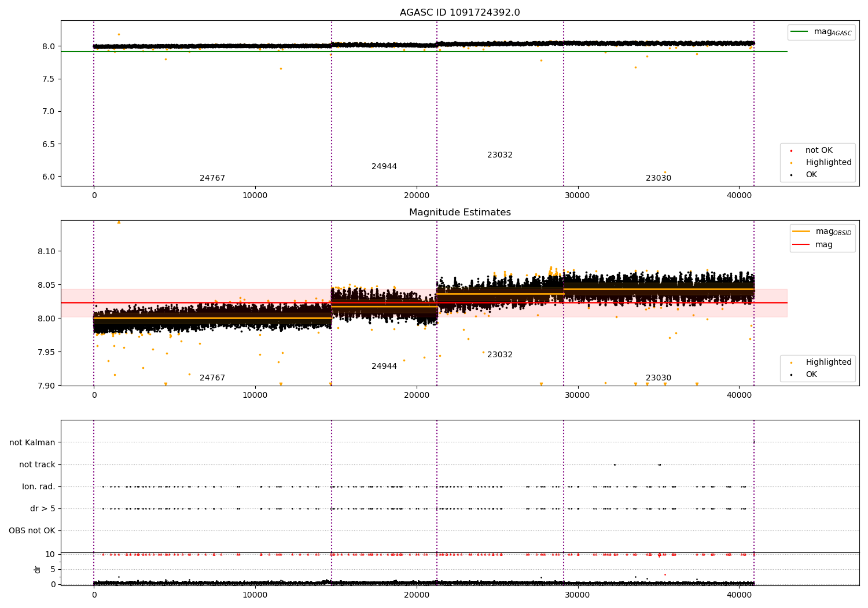Click y-axis tick 8.10 in Magnitude Estimates
The width and height of the screenshot is (868, 608).
point(46,252)
